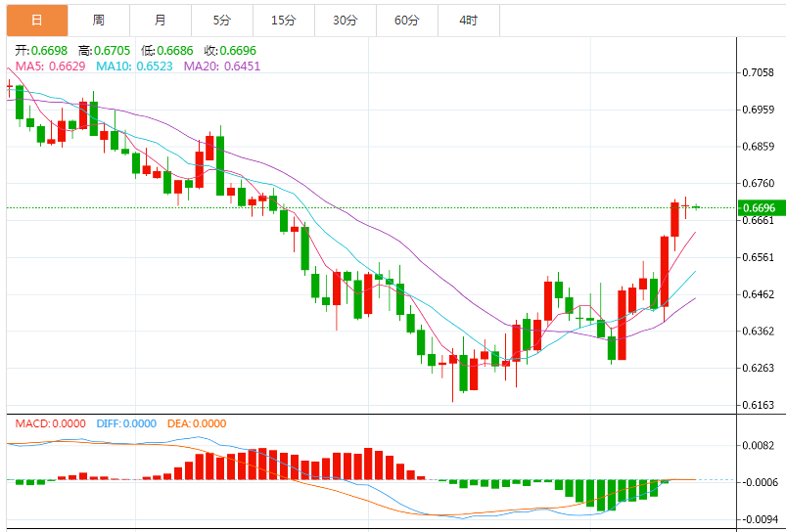Click the 0.0082 MACD axis label
Image resolution: width=786 pixels, height=532 pixels.
pyautogui.click(x=760, y=446)
